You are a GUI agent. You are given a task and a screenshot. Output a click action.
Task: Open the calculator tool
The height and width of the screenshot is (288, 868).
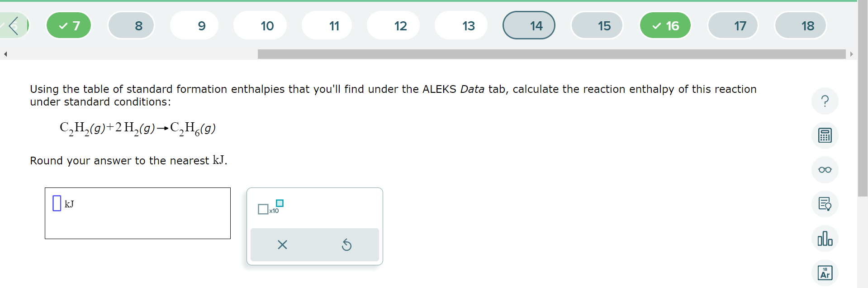click(x=825, y=135)
